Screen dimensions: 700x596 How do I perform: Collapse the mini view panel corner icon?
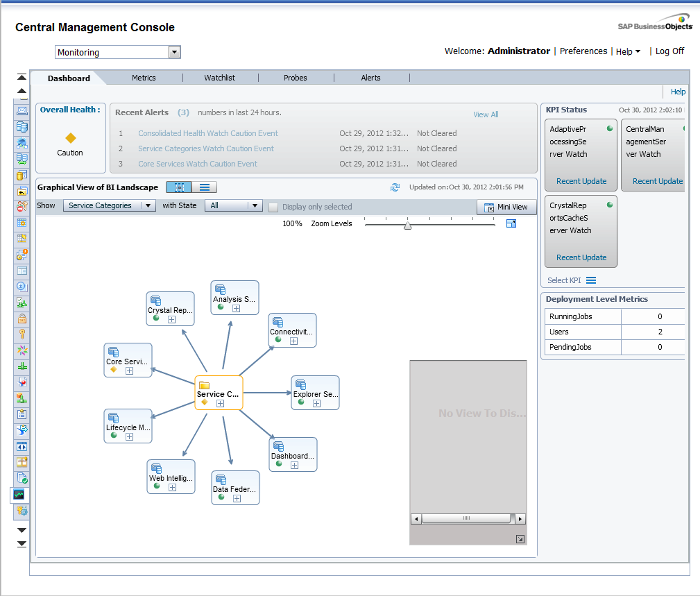520,539
